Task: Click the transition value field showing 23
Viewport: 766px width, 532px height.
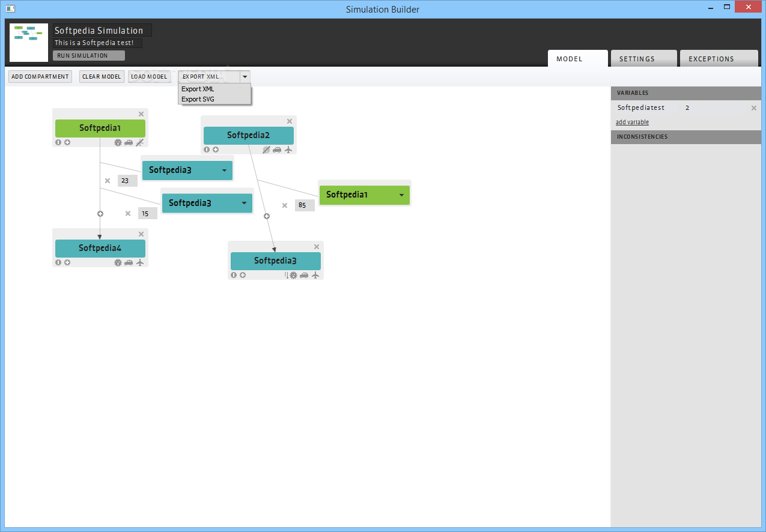Action: click(x=127, y=181)
